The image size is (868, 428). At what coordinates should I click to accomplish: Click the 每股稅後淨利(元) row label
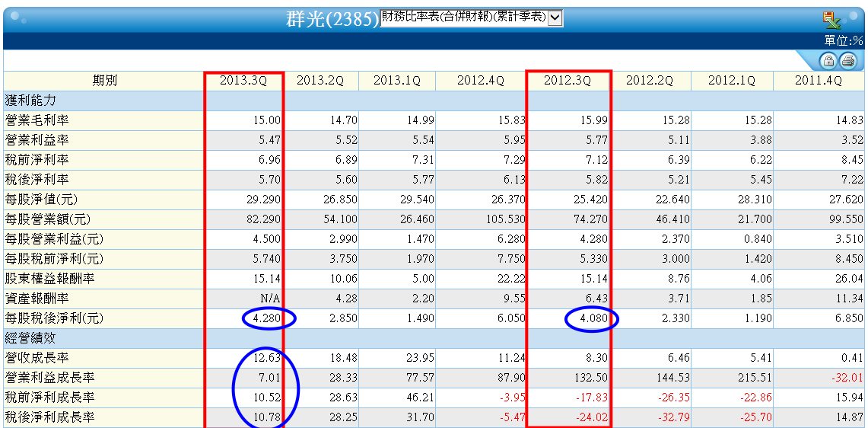(x=54, y=319)
